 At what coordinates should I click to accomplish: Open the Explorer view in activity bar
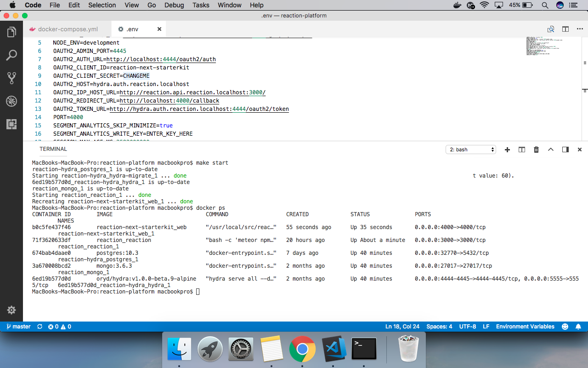(11, 32)
